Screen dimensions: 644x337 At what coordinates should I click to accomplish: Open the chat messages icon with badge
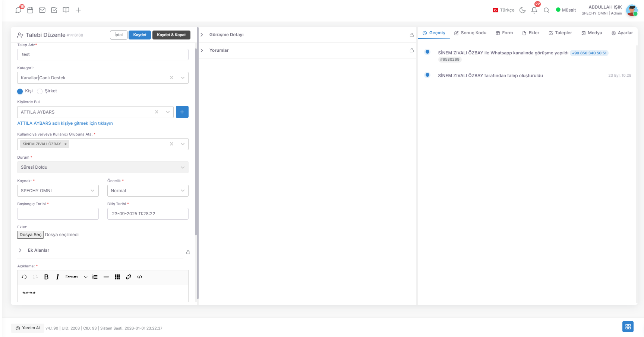click(x=19, y=10)
